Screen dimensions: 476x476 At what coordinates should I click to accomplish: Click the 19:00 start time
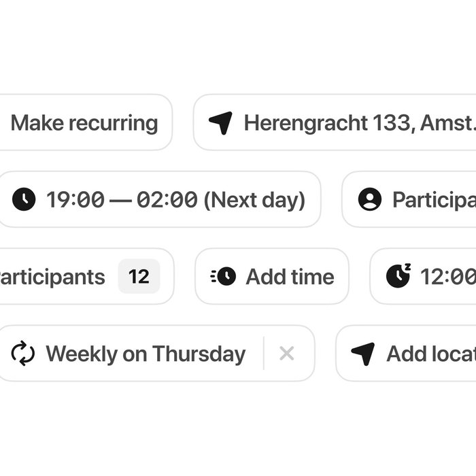75,200
